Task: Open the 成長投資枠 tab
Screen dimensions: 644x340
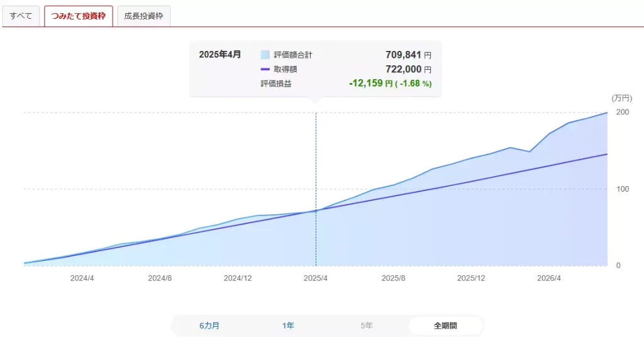Action: [x=144, y=16]
